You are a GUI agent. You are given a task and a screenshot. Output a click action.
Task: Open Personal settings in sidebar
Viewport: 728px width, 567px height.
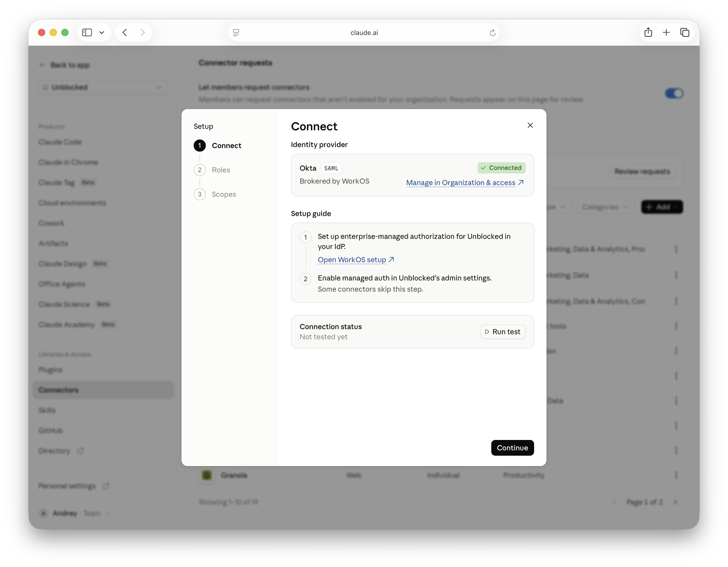(74, 486)
